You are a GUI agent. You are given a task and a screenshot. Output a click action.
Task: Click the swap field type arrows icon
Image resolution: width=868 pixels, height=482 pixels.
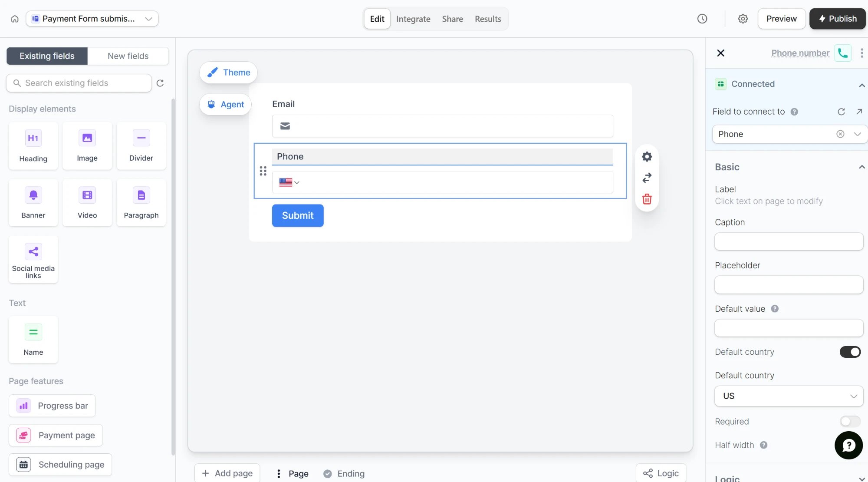(x=647, y=178)
